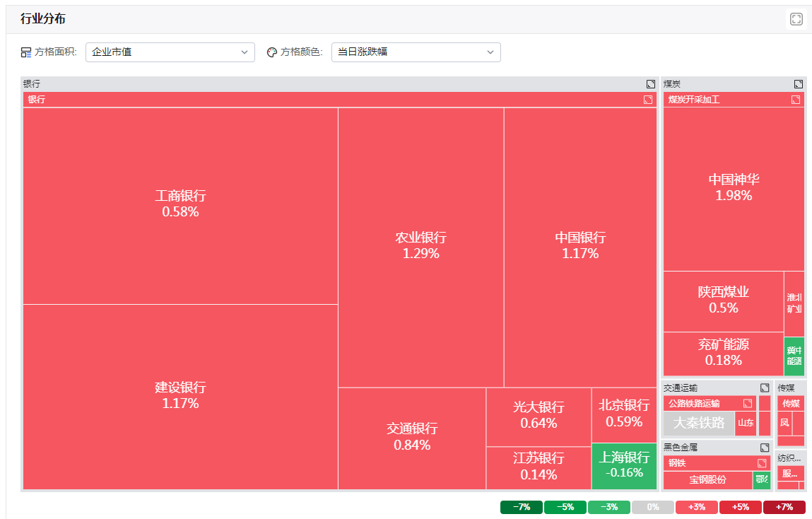Select the 建设银行 1.17% tile
Viewport: 812px width, 519px height.
180,397
